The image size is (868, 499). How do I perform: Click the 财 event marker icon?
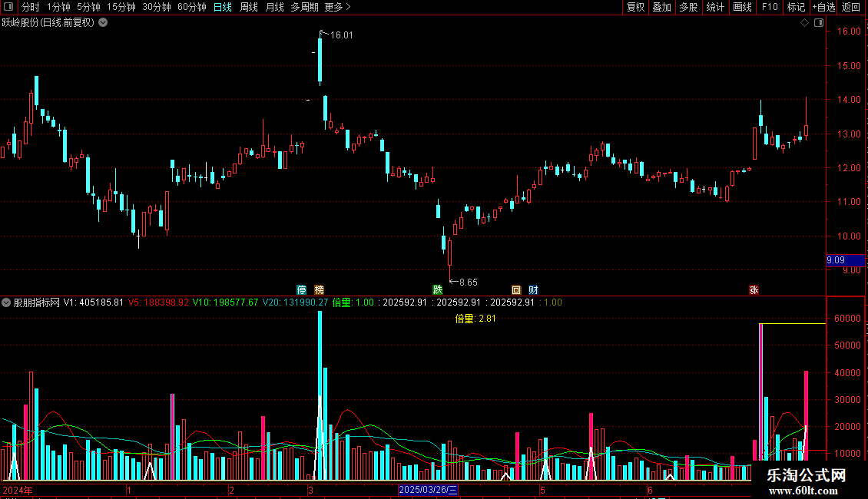(533, 289)
